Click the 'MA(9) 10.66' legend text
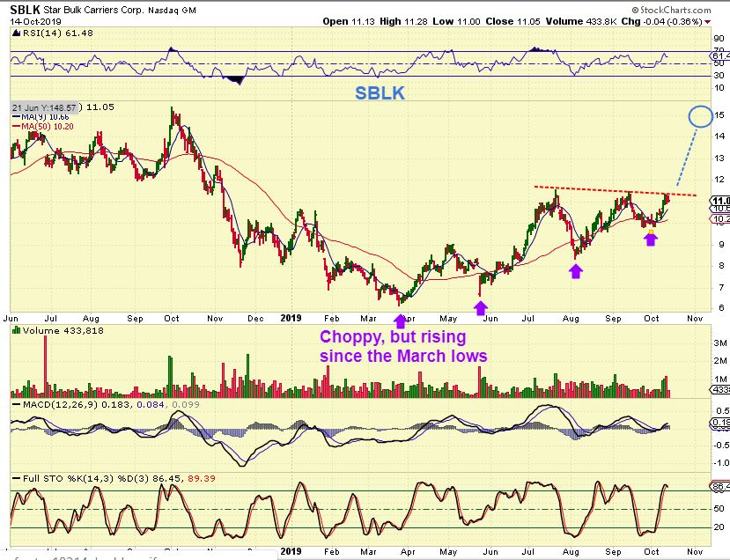730x560 pixels. pyautogui.click(x=45, y=117)
